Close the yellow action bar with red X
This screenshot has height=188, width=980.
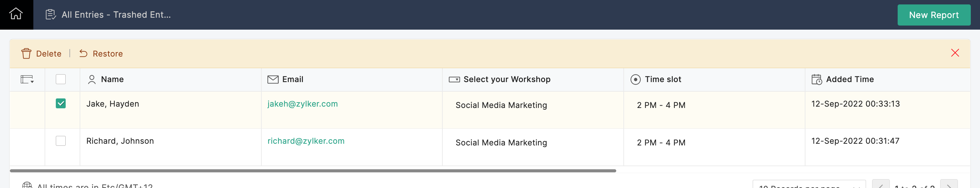pos(954,53)
